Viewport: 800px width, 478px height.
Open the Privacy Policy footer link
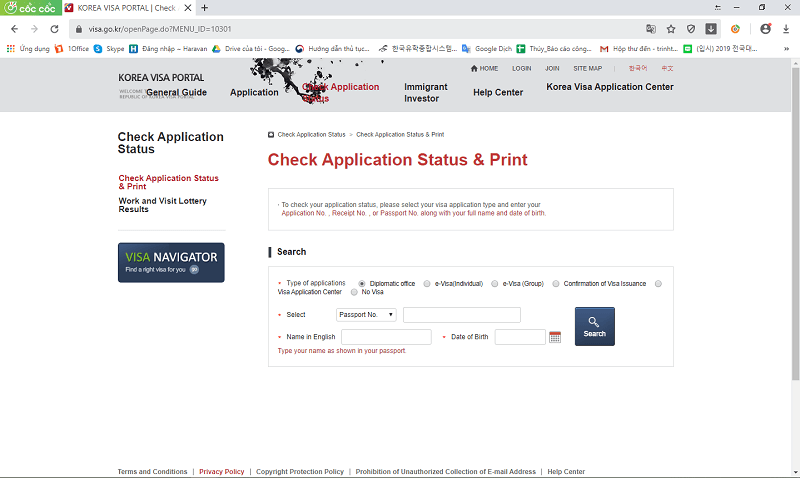(221, 471)
